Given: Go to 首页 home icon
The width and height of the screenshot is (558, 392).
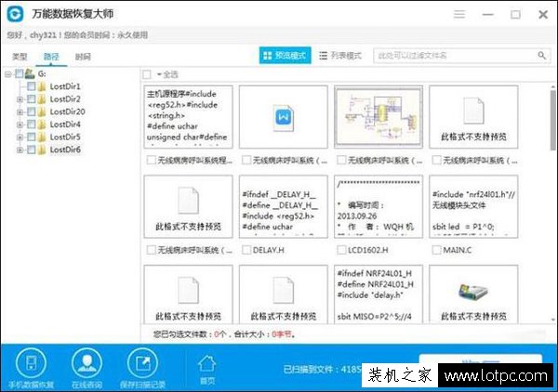Looking at the screenshot, I should tap(207, 363).
